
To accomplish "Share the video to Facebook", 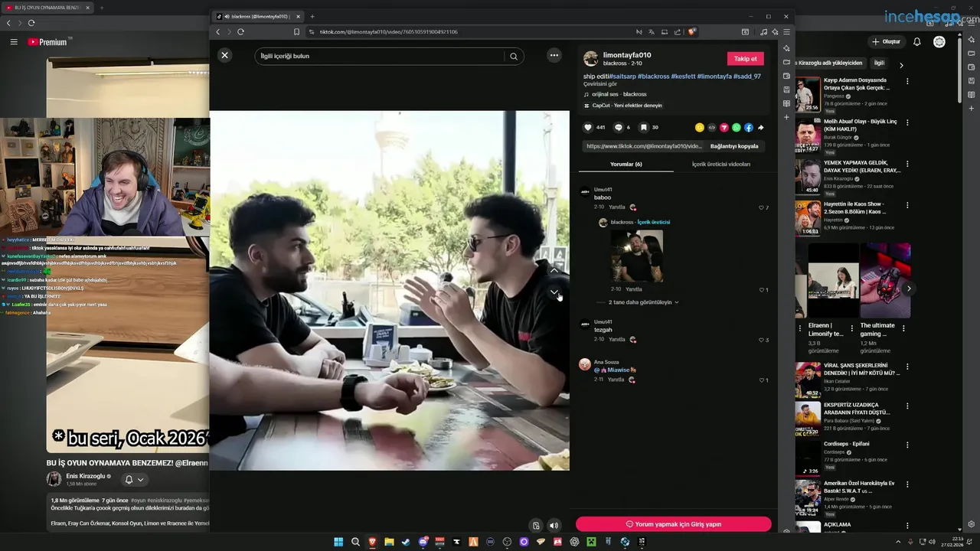I will click(x=748, y=128).
